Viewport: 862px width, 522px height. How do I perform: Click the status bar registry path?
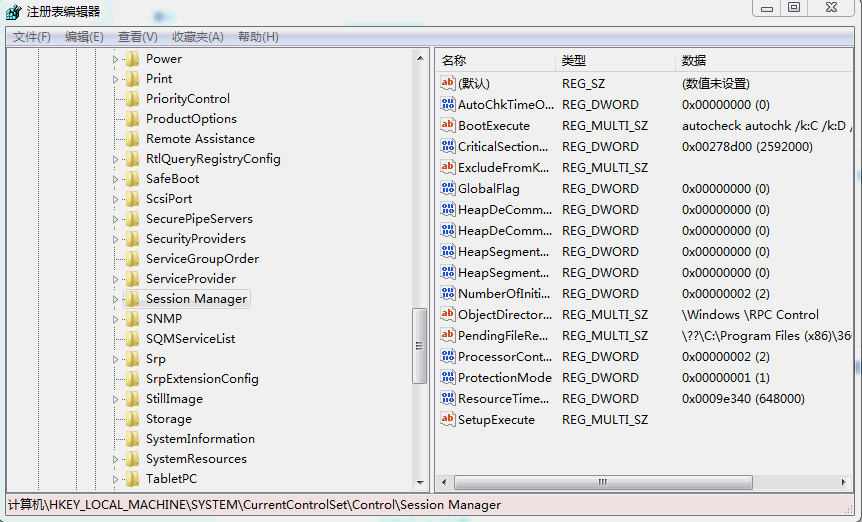pos(255,504)
